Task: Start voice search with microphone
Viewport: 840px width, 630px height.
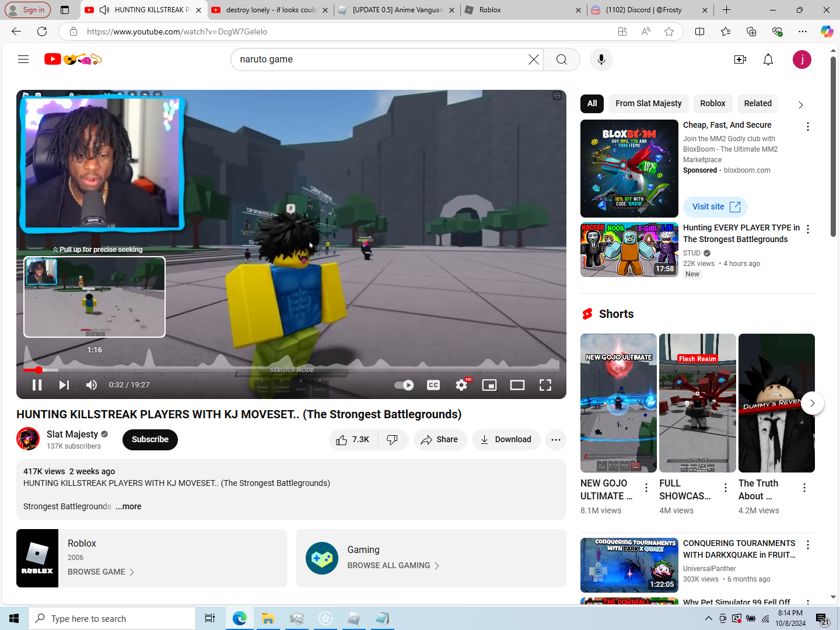Action: (601, 60)
